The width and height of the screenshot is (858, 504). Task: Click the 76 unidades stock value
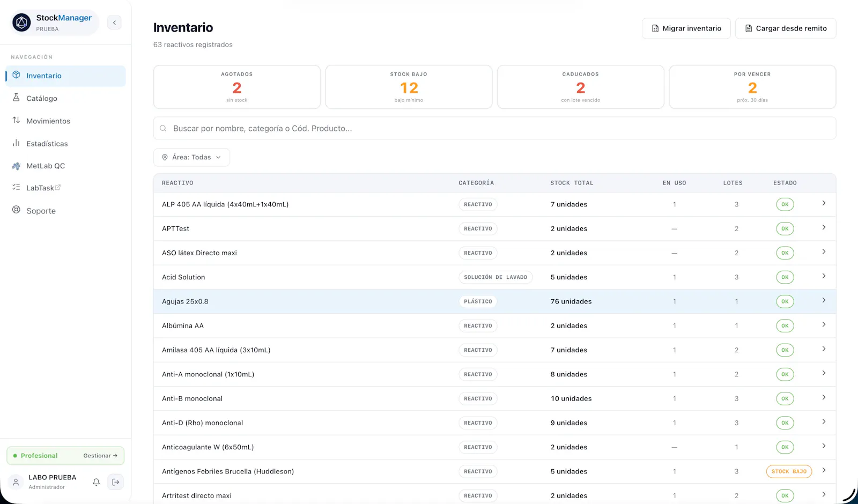571,301
